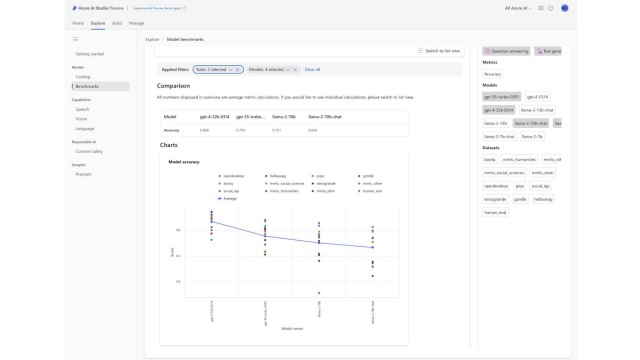Select the human_eval dataset chip
This screenshot has width=640, height=360.
(x=495, y=213)
